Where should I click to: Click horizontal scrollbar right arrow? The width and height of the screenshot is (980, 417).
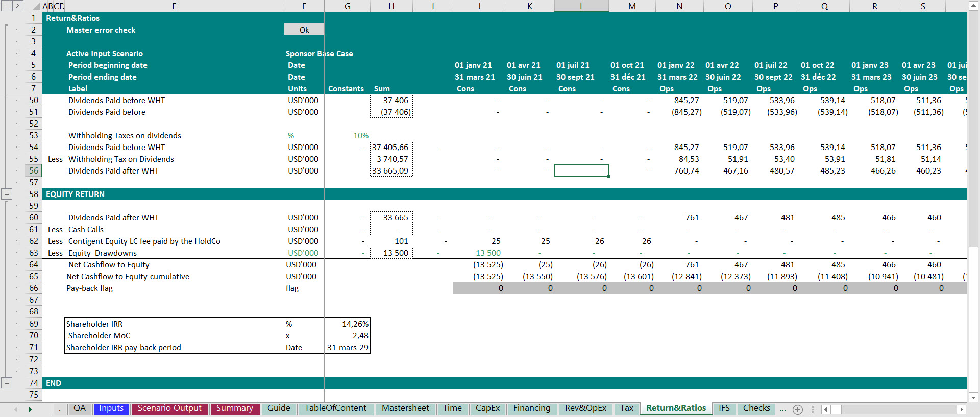pyautogui.click(x=961, y=409)
